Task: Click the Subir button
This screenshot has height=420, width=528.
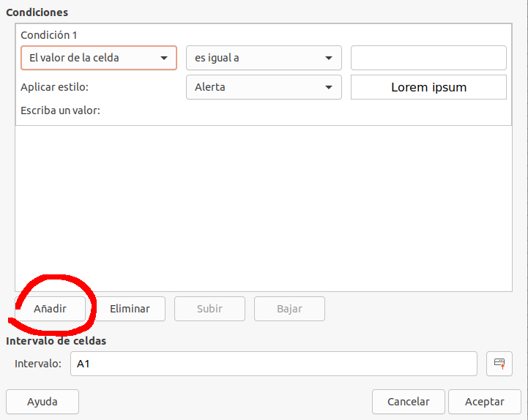Action: coord(209,309)
